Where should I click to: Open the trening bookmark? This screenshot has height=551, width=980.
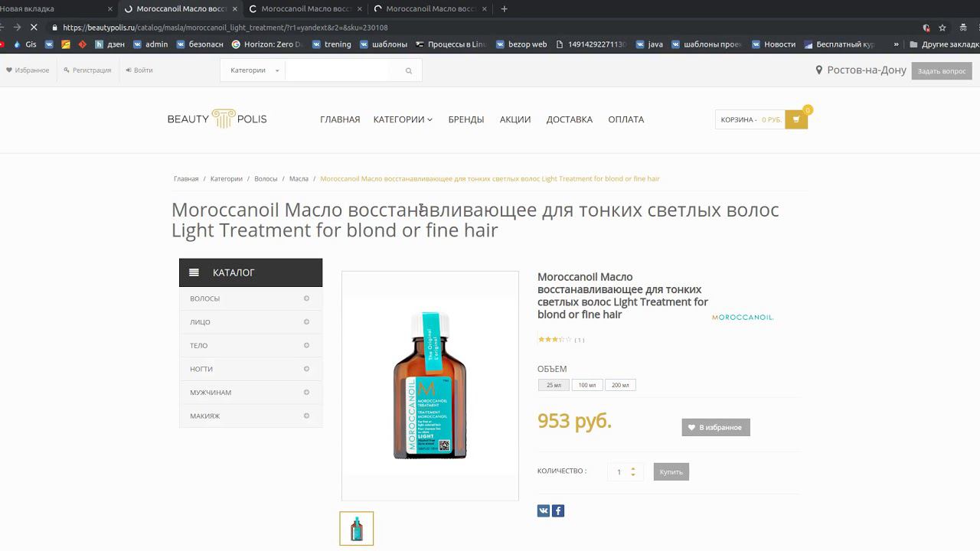(x=332, y=44)
